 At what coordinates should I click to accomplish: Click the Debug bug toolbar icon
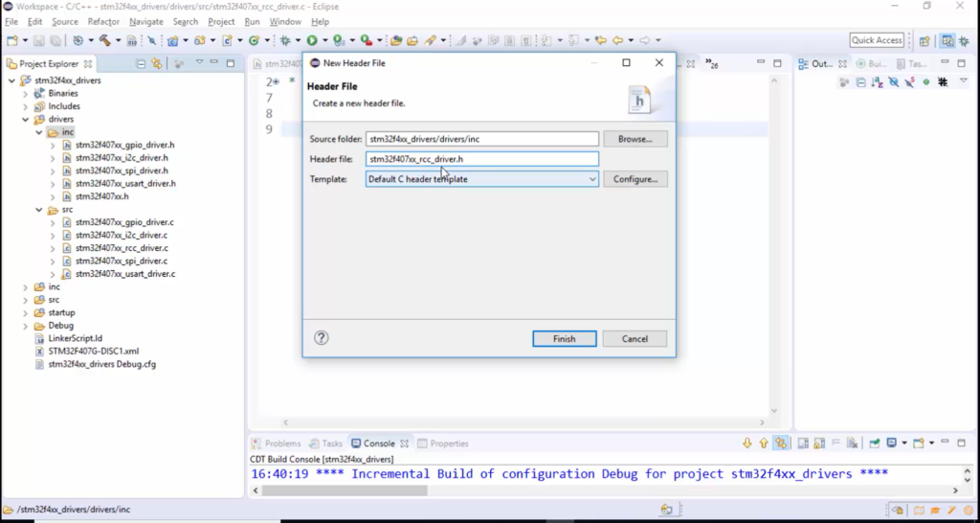285,40
